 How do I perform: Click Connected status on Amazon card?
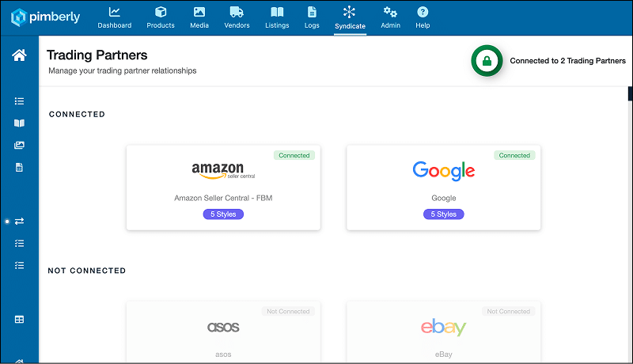(x=294, y=155)
